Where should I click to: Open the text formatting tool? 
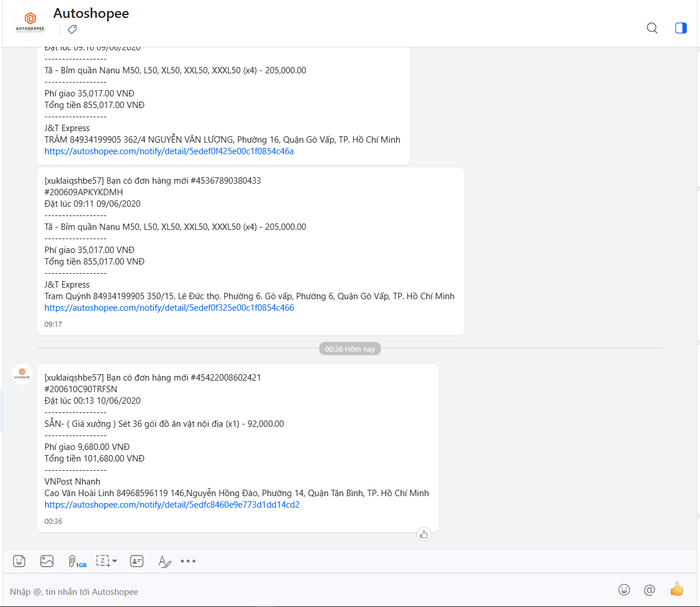[x=164, y=561]
